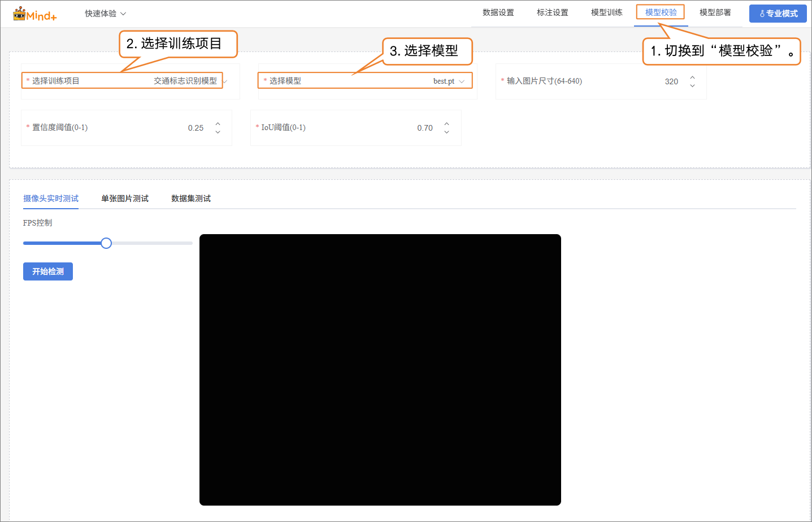The width and height of the screenshot is (812, 522).
Task: Select the 模型部署 tab
Action: 715,12
